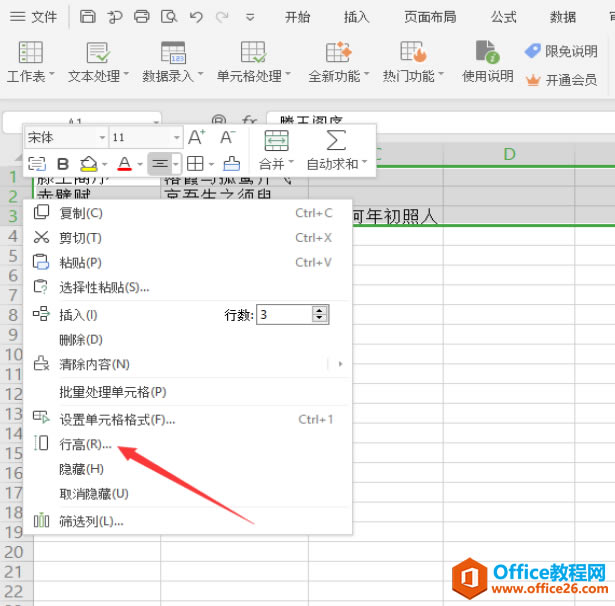Screen dimensions: 615x606
Task: Select 删除(D) from context menu
Action: (187, 340)
